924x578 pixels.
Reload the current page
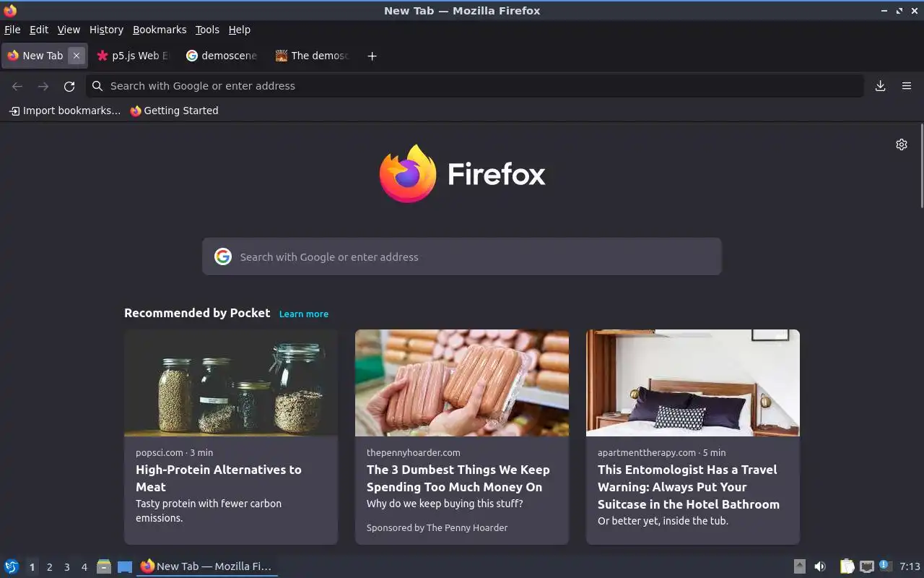[x=69, y=86]
